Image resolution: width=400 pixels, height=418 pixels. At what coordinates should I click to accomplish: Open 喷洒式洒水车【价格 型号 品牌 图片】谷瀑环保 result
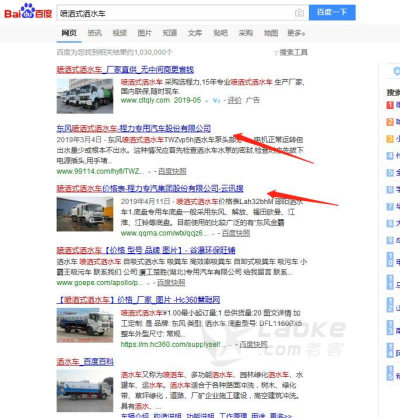[146, 250]
